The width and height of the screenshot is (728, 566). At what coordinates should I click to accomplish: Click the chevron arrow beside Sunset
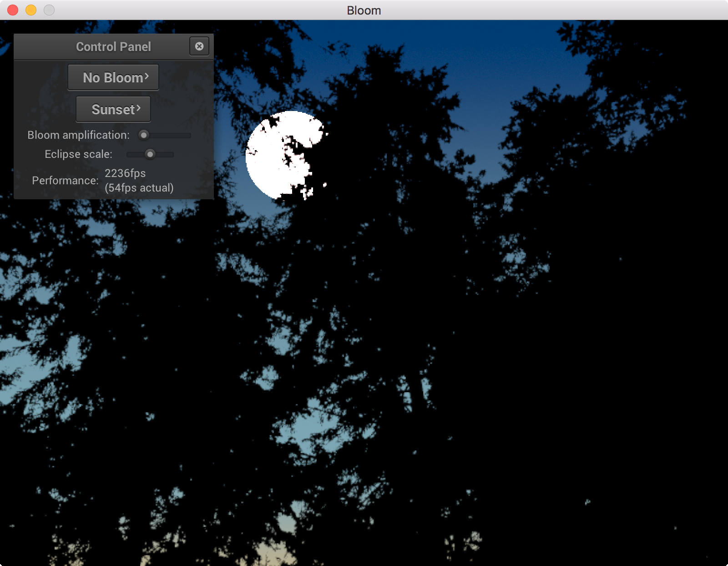(139, 108)
